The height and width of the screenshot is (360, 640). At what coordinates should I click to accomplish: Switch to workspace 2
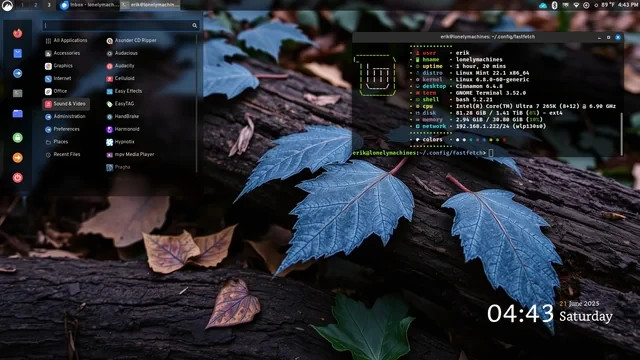coord(36,5)
